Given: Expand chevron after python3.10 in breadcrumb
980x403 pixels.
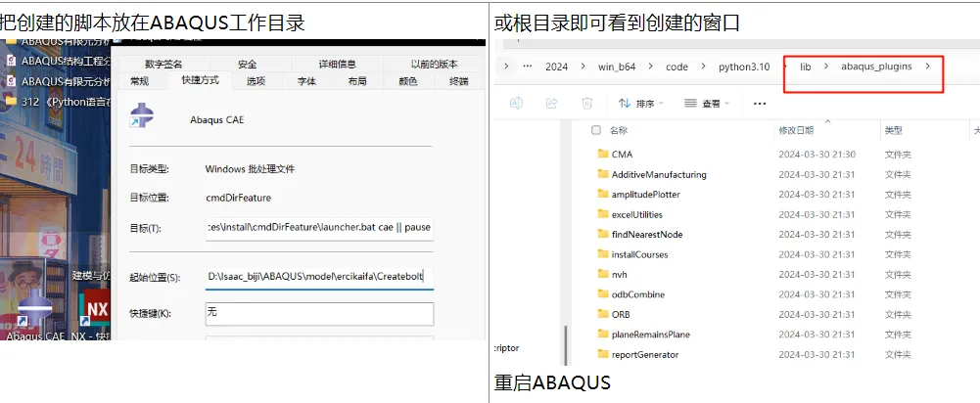Looking at the screenshot, I should coord(785,67).
